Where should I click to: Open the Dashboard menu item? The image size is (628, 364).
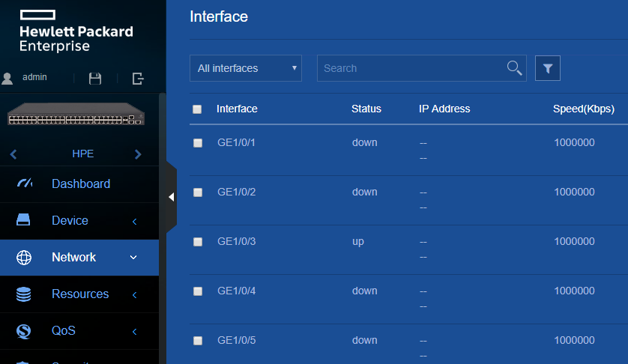(79, 183)
